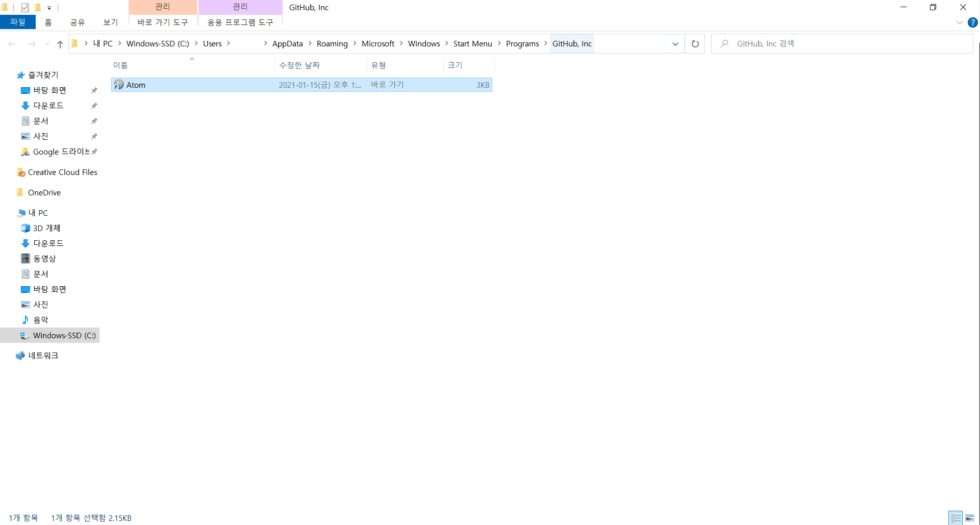The width and height of the screenshot is (980, 525).
Task: Select 바탕 화면 under 즐겨찾기
Action: [50, 90]
